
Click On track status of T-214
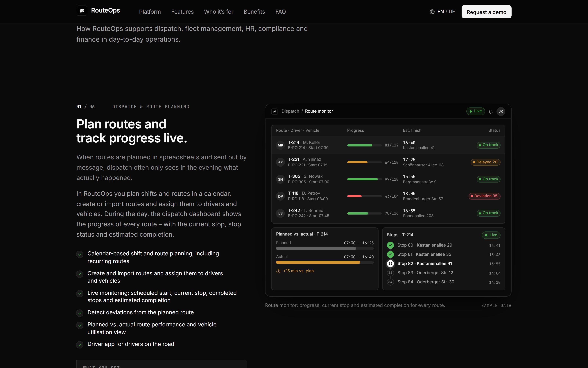point(488,145)
